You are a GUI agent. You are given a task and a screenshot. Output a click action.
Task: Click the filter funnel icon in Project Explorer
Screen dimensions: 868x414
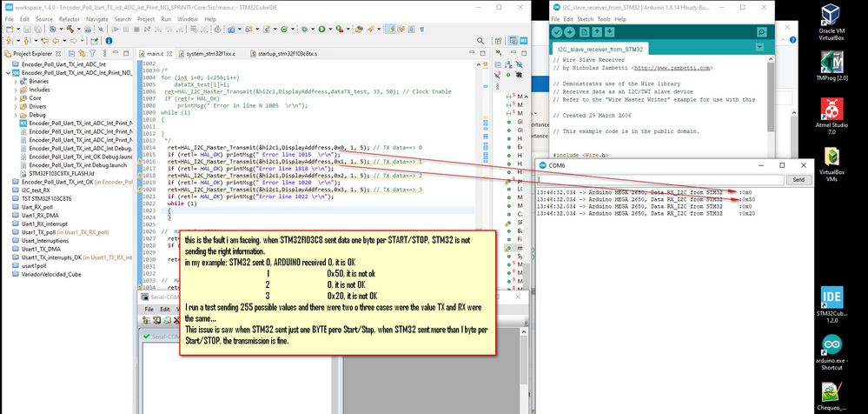[92, 54]
